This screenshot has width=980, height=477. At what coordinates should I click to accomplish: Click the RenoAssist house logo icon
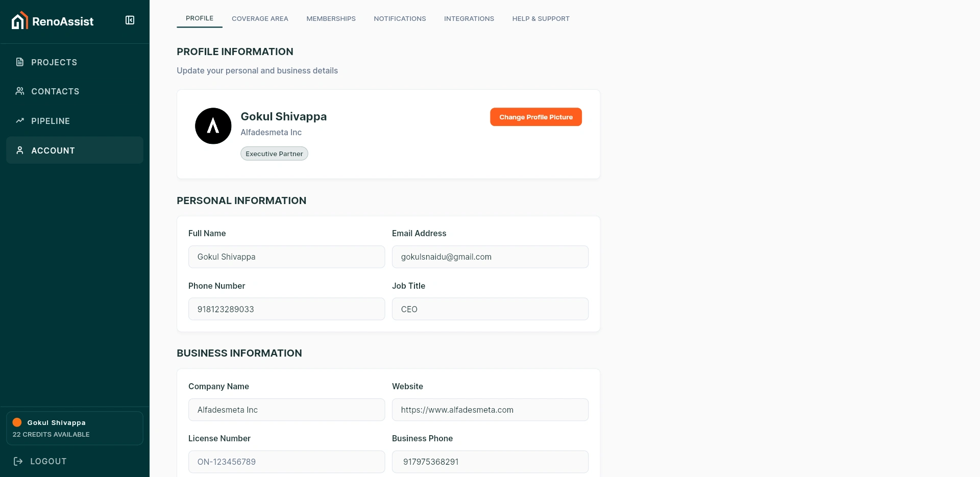(19, 21)
